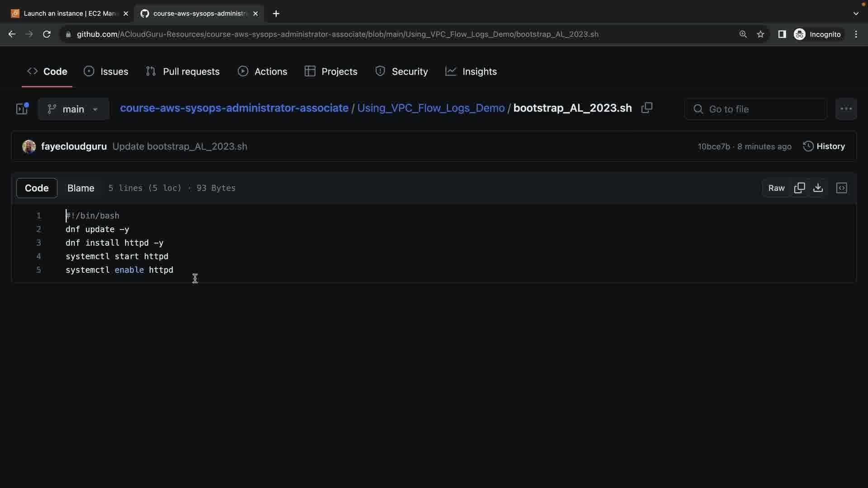Open symbols panel icon
The width and height of the screenshot is (868, 488).
(841, 188)
